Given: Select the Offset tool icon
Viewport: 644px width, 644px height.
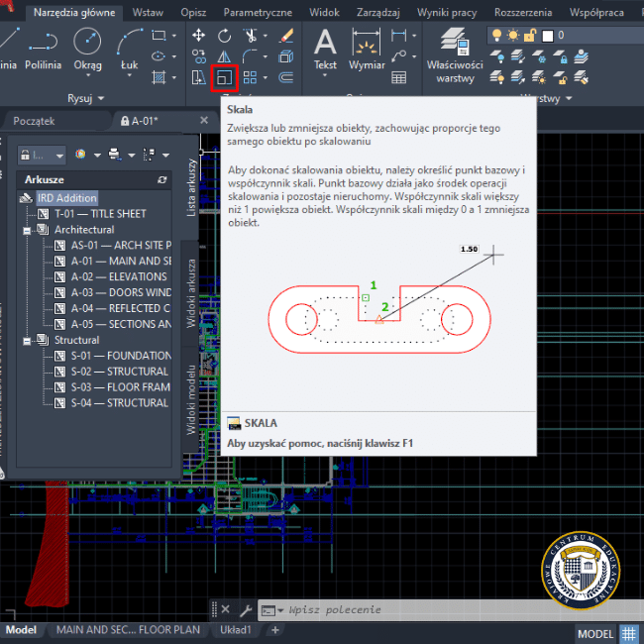Looking at the screenshot, I should 286,77.
